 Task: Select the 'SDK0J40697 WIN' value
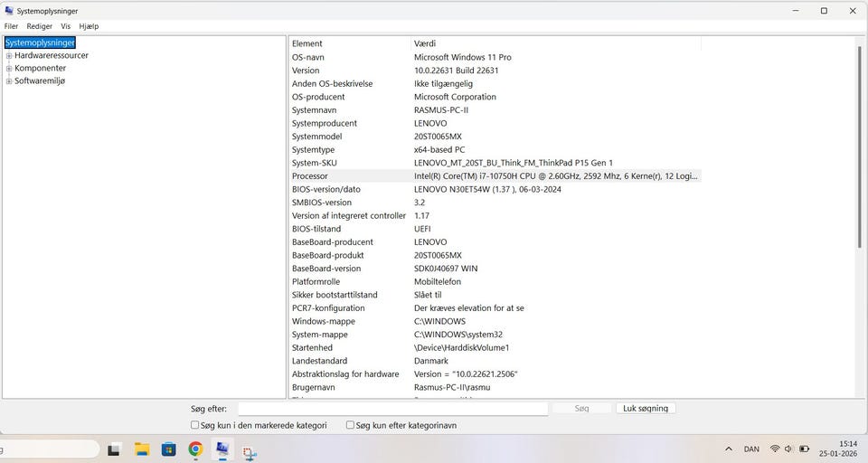coord(446,269)
